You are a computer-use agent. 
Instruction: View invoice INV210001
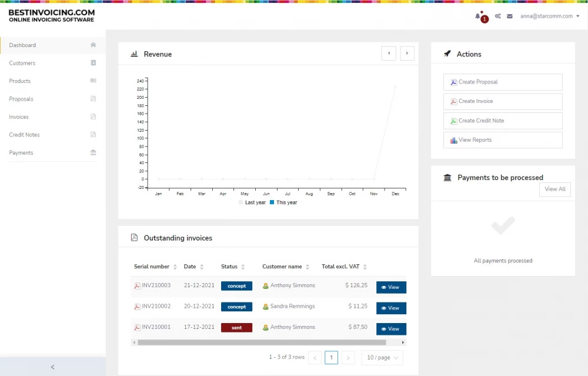[x=391, y=329]
